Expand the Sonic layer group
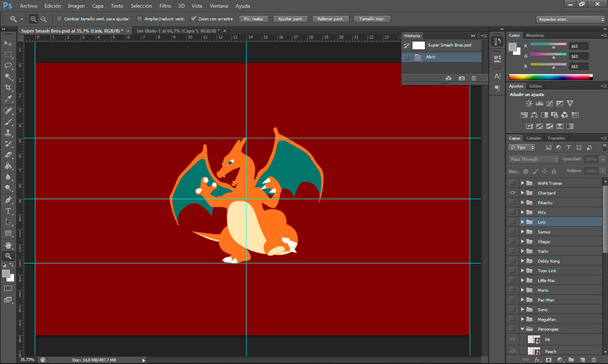Viewport: 608px width, 364px height. point(522,309)
